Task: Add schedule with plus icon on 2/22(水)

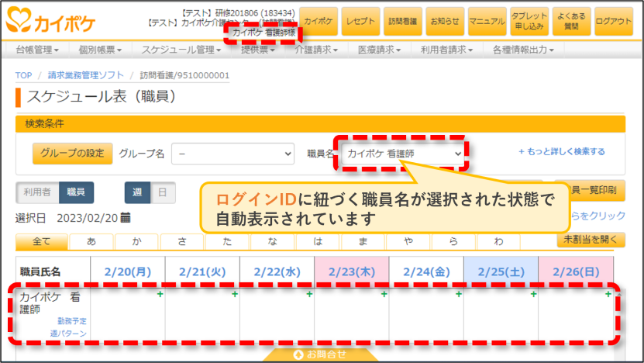Action: click(x=309, y=294)
